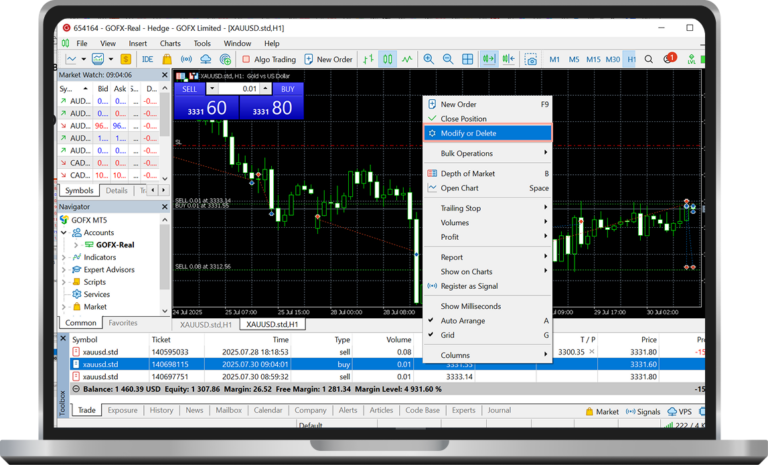Select the line chart style icon
This screenshot has width=768, height=465.
[407, 59]
